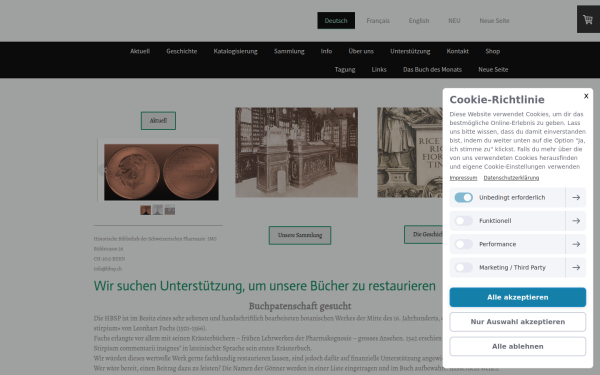The width and height of the screenshot is (600, 375).
Task: Open the Kontakt menu item
Action: coord(457,51)
